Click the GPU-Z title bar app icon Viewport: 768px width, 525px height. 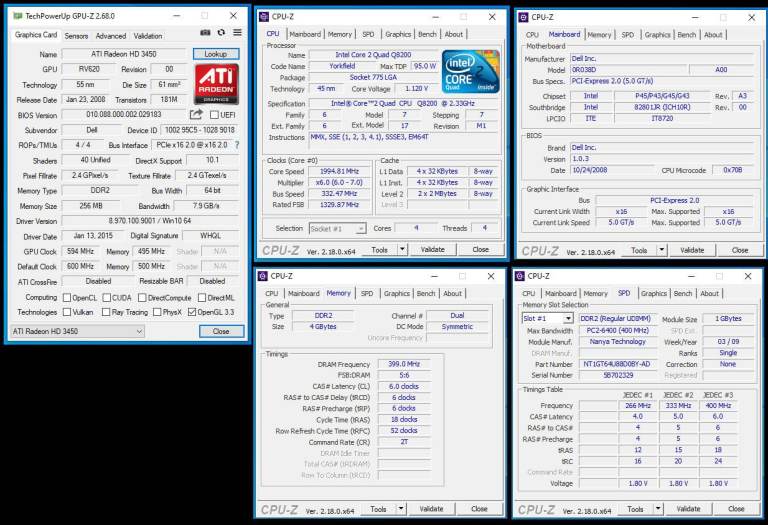pos(12,16)
